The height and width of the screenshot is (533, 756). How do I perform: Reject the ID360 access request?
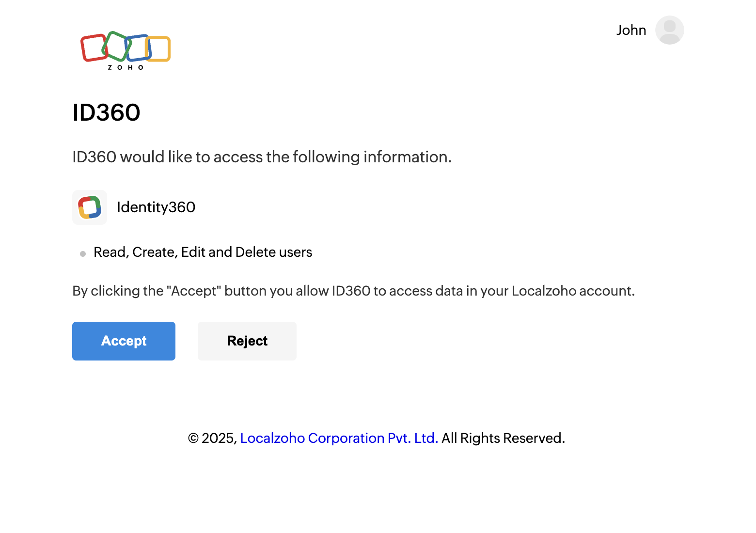(247, 341)
